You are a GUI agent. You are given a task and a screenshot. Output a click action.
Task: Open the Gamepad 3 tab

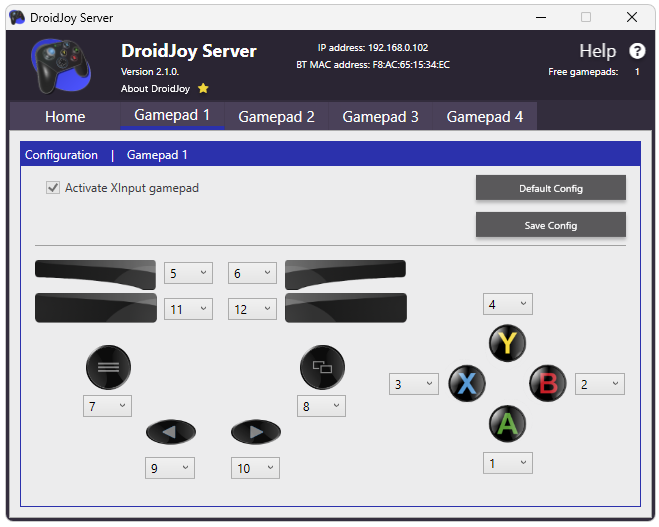tap(380, 116)
